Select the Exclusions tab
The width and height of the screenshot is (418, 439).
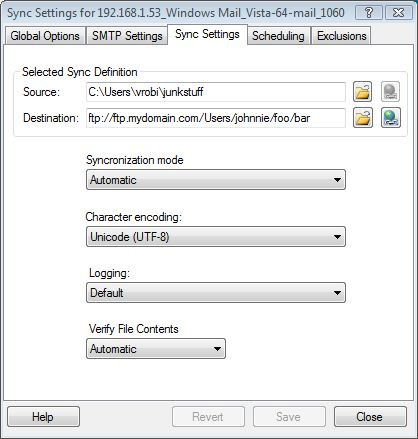(x=342, y=36)
